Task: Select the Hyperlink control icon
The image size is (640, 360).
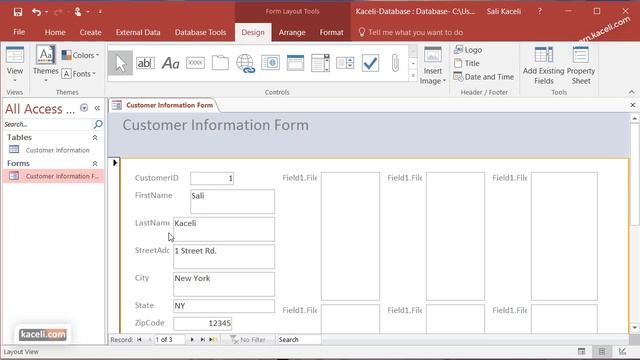Action: (x=245, y=63)
